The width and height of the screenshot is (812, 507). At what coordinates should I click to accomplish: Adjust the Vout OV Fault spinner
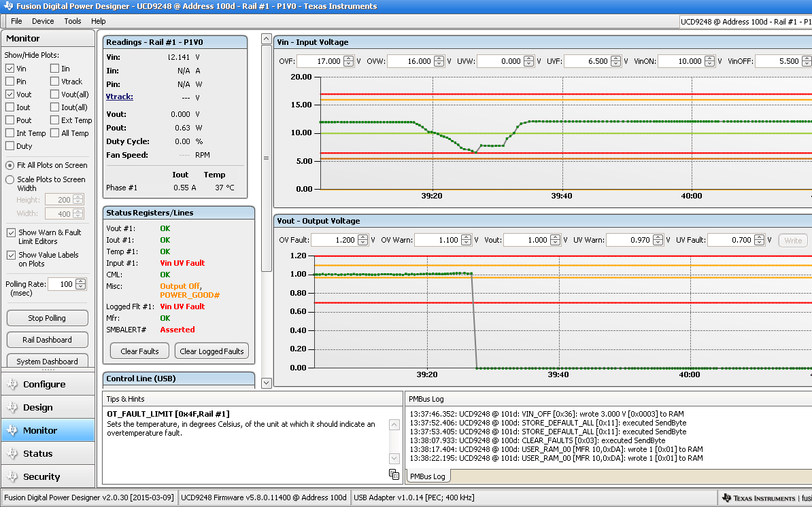pos(363,240)
